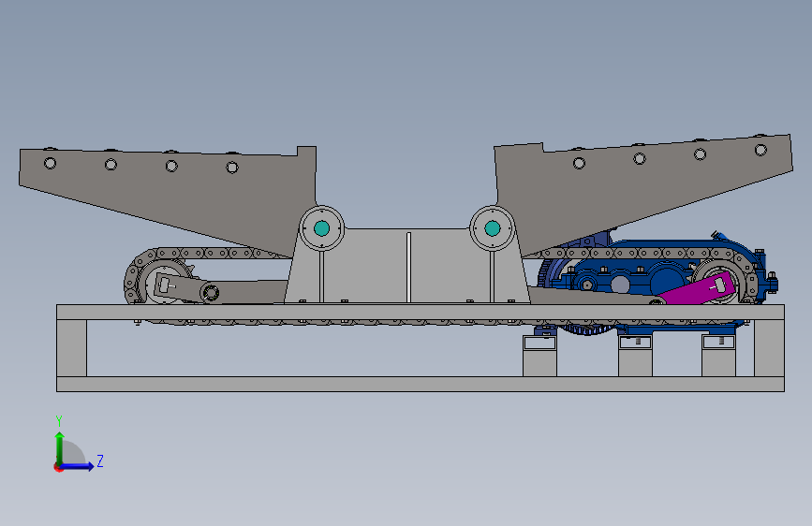Select the right teal pivot shaft
This screenshot has width=812, height=526.
[x=492, y=228]
